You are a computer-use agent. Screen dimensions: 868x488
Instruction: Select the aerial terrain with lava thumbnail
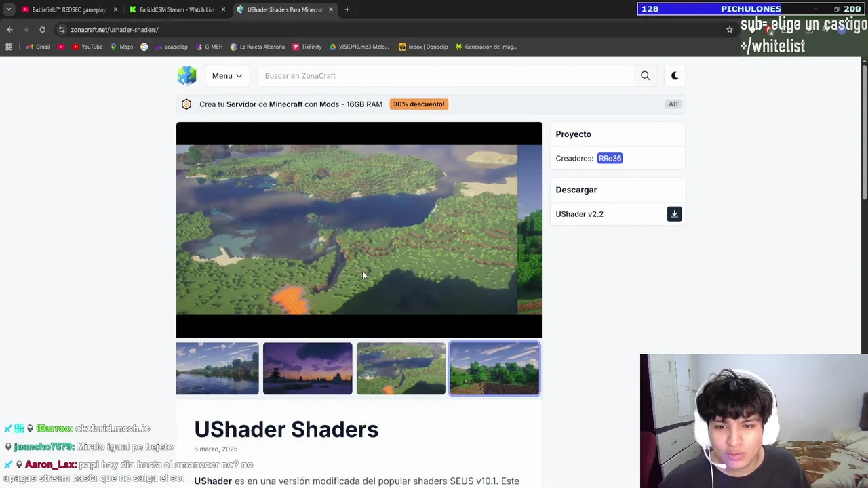(x=401, y=369)
